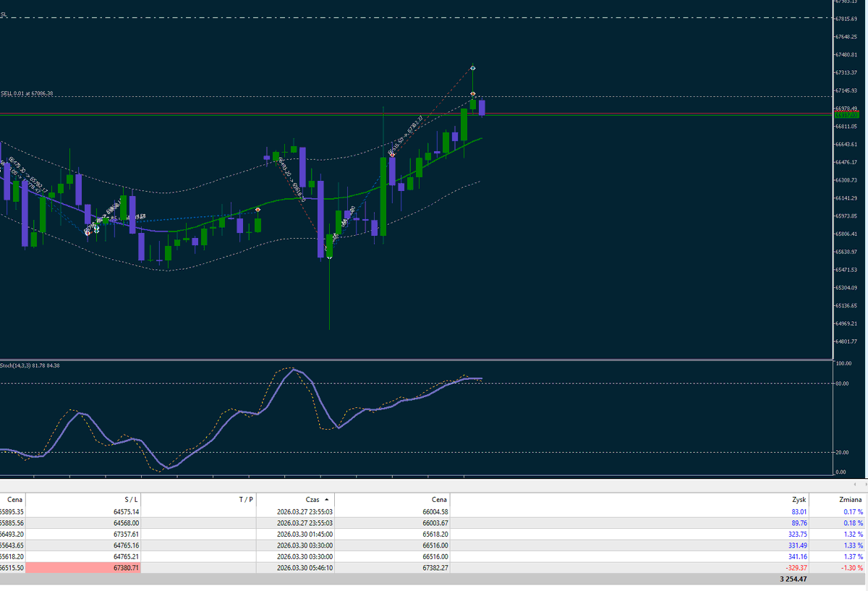Viewport: 868px width, 591px height.
Task: Select the S/L value 64765.16
Action: click(x=126, y=545)
